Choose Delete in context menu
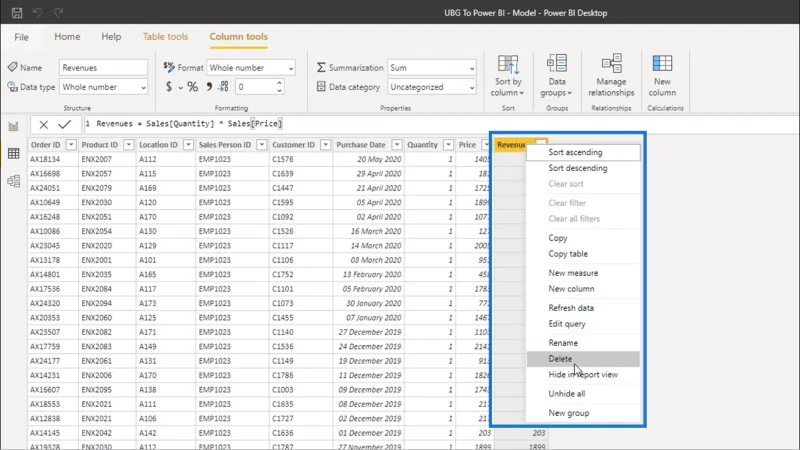 click(x=583, y=359)
